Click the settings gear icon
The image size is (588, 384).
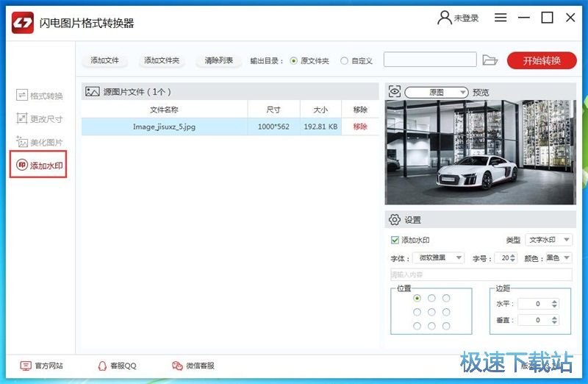(x=395, y=220)
